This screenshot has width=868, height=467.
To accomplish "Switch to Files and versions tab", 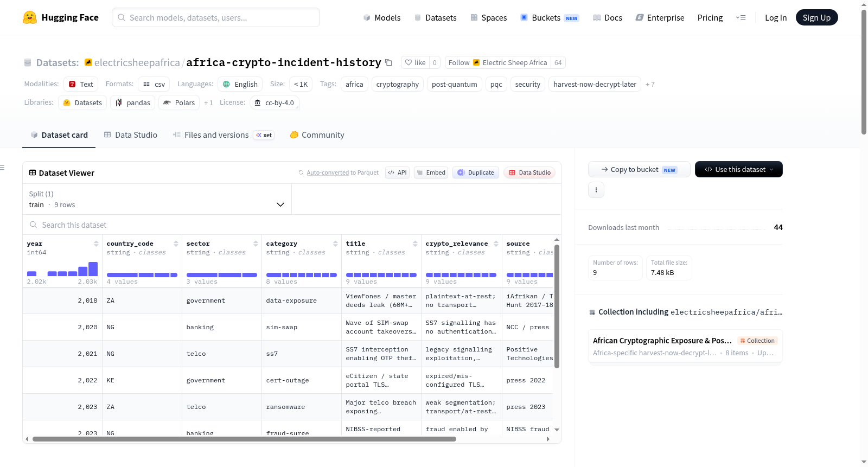I will point(223,135).
